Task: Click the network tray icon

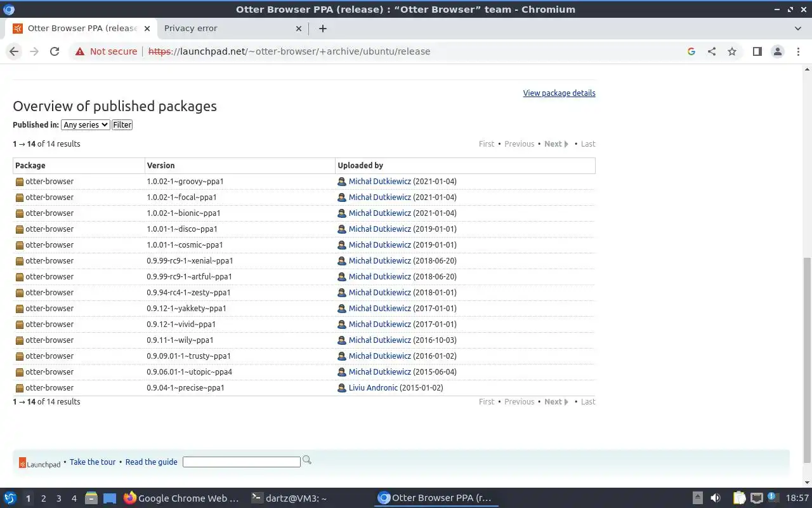Action: coord(757,498)
